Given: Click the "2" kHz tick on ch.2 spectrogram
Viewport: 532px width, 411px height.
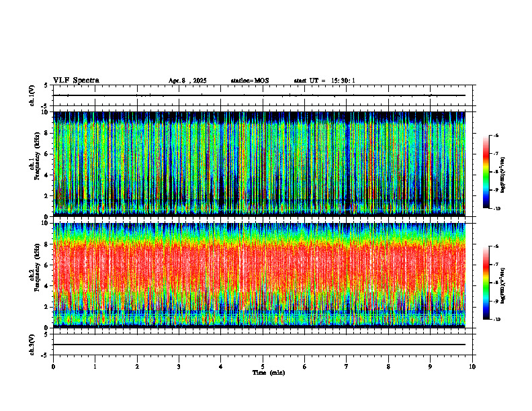Looking at the screenshot, I should pyautogui.click(x=47, y=307).
